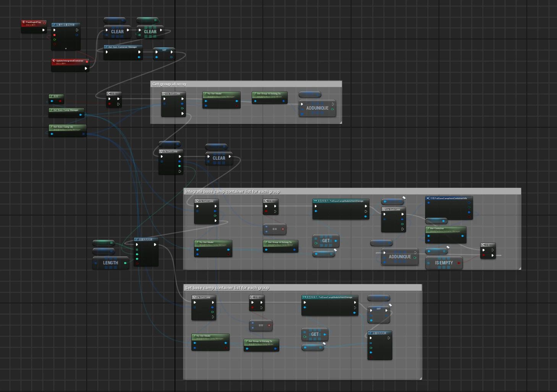
Task: Click the LENGTH node's green output pin
Action: click(125, 263)
